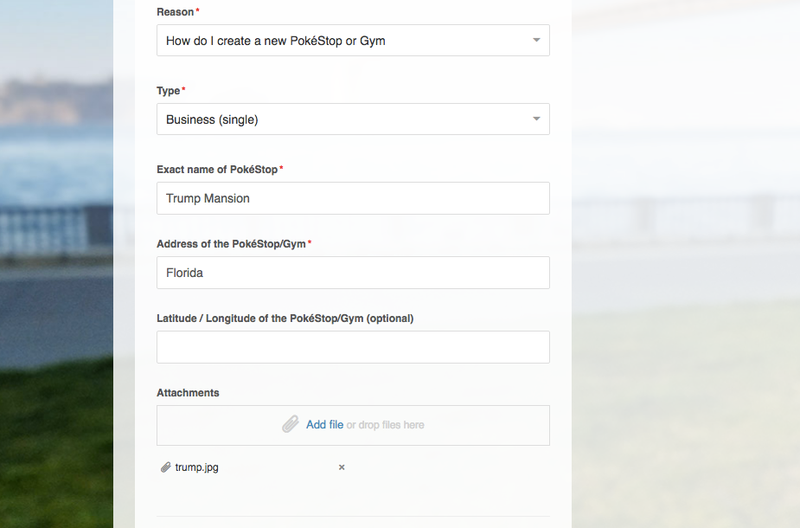Focus the 'Trump Mansion' name field
The width and height of the screenshot is (800, 528).
[353, 198]
